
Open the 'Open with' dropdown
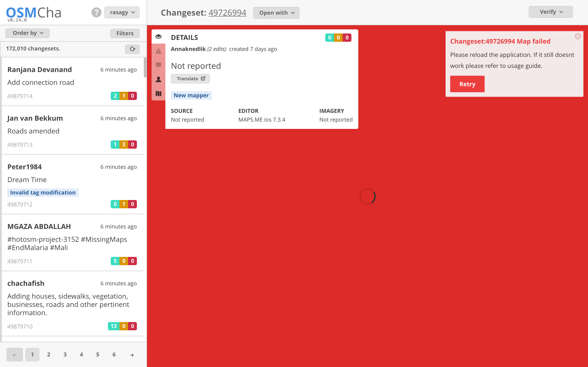click(276, 13)
